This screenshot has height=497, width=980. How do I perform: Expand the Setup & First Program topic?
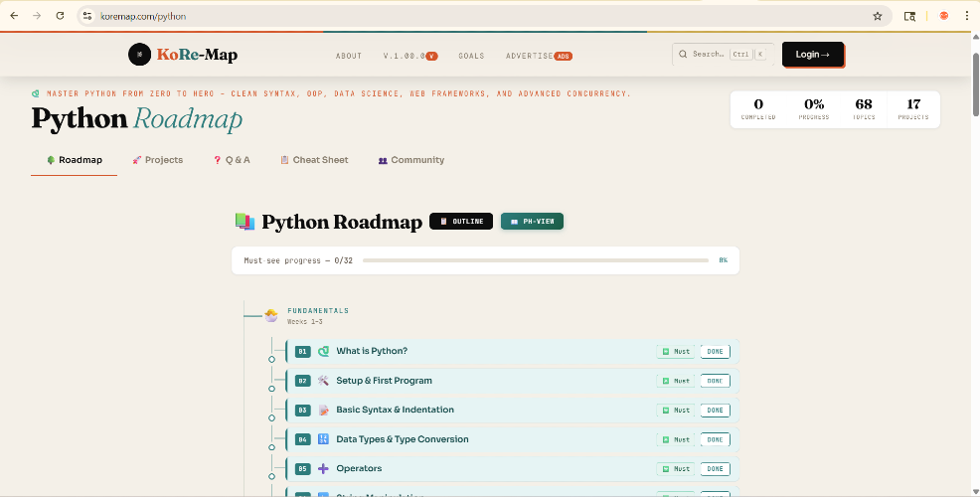(x=512, y=381)
